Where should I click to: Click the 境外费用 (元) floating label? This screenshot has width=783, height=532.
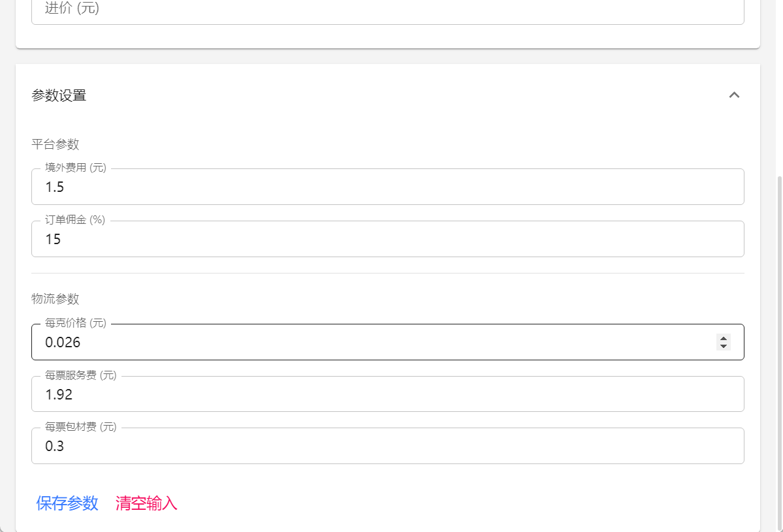(x=75, y=168)
